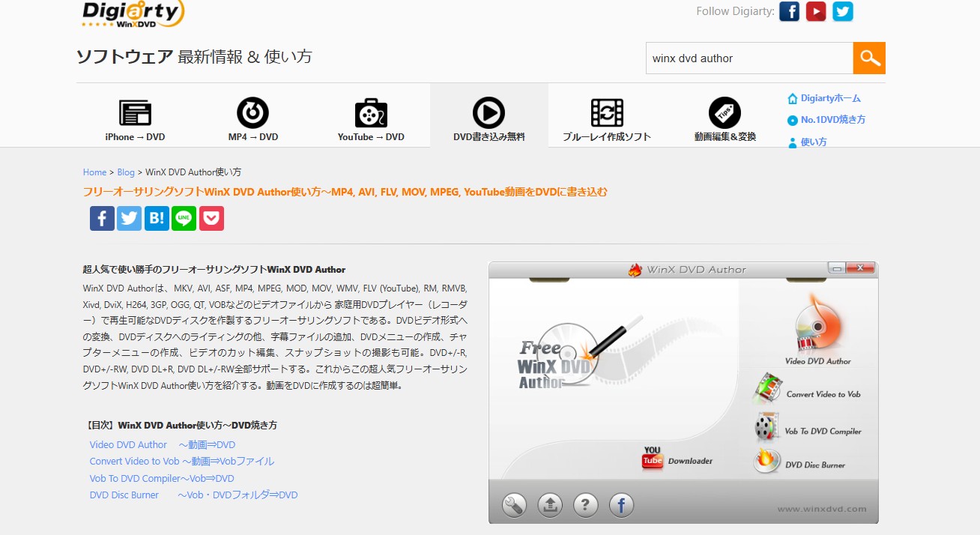Click www.winxdvd.com text in app image

click(822, 509)
